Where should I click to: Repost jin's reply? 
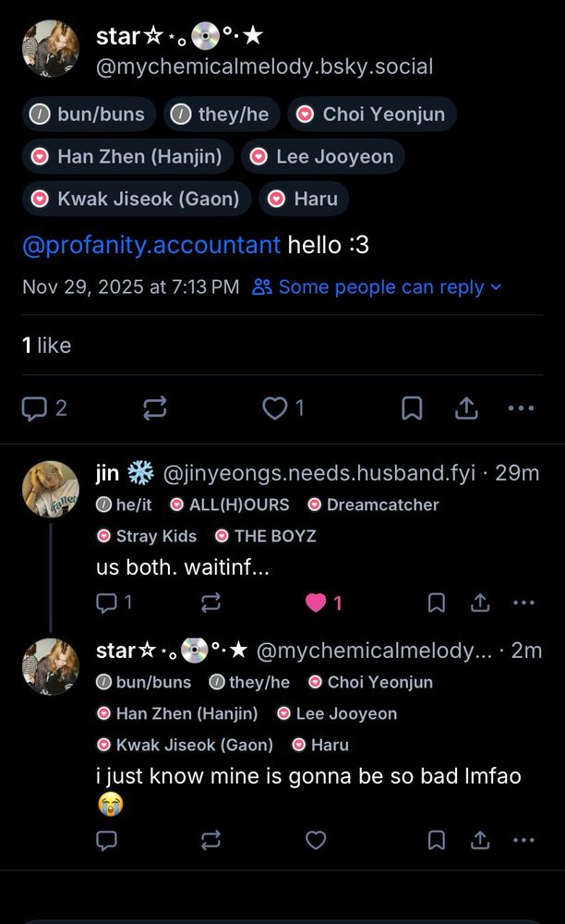[210, 602]
